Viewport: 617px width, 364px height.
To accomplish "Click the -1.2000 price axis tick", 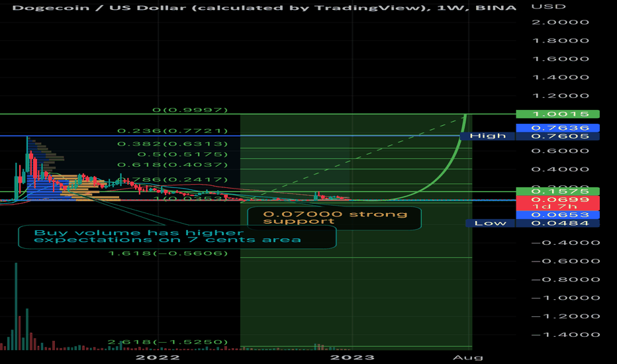I will point(565,316).
